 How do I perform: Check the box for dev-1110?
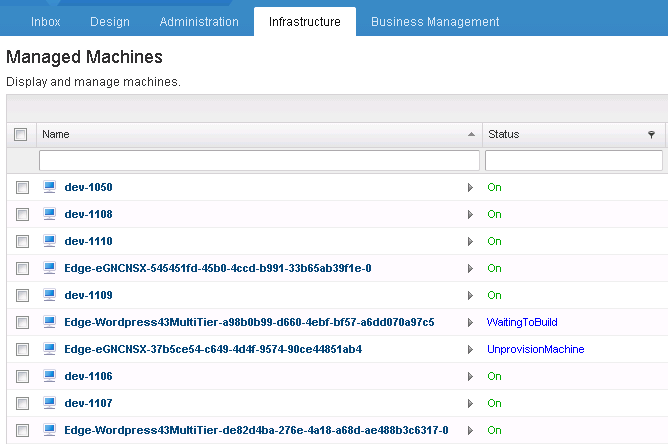coord(22,242)
